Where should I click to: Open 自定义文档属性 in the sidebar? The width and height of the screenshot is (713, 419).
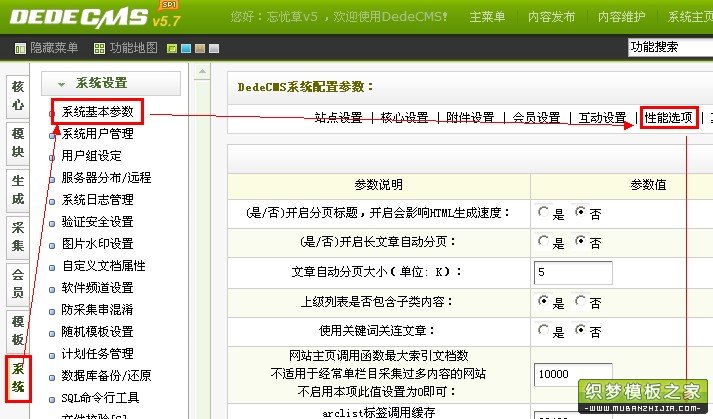(x=103, y=266)
